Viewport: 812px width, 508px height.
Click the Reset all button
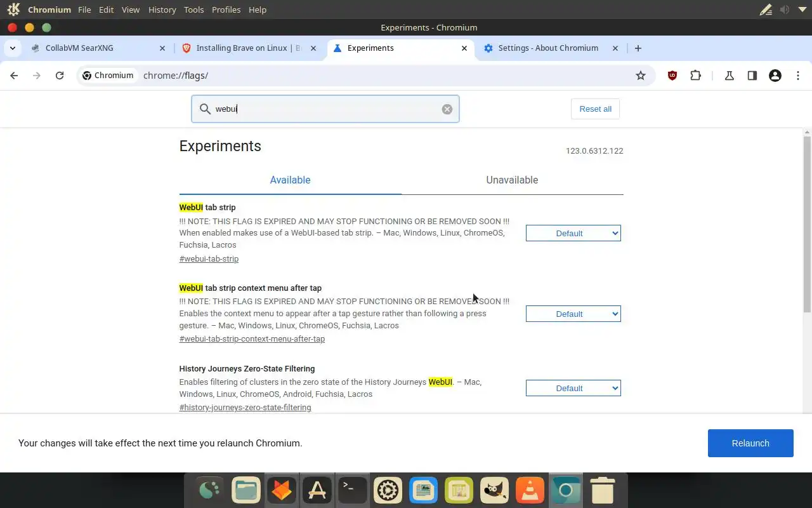click(595, 109)
